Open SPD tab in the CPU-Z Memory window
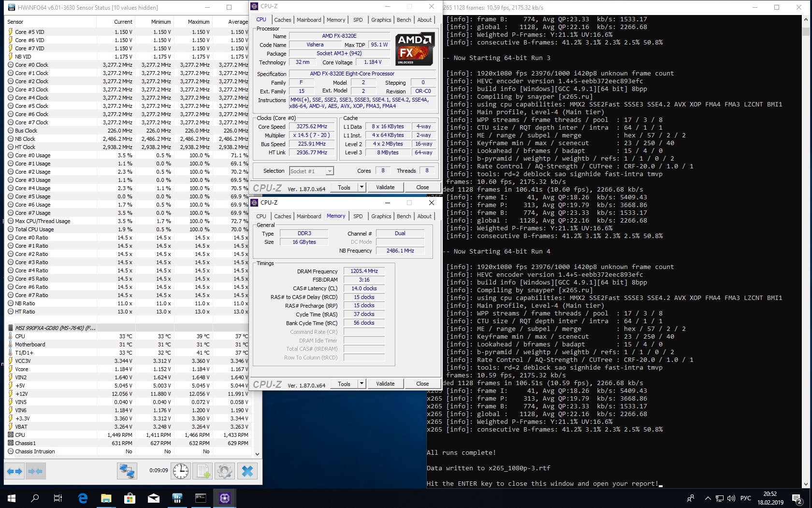Screen dimensions: 812x508 point(358,216)
